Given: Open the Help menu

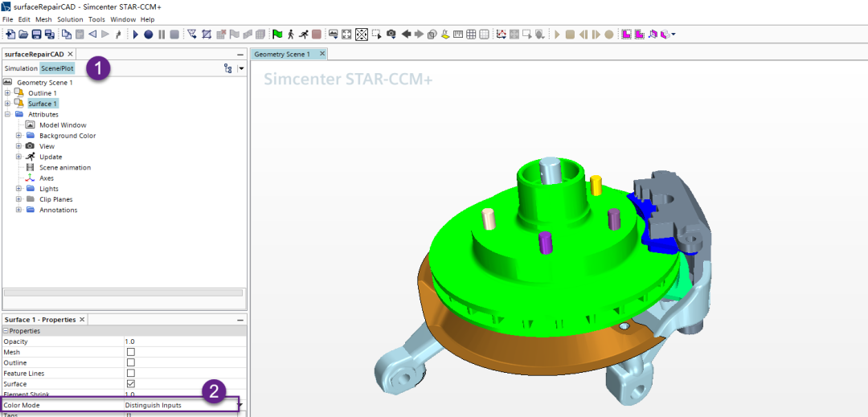Looking at the screenshot, I should click(x=148, y=19).
